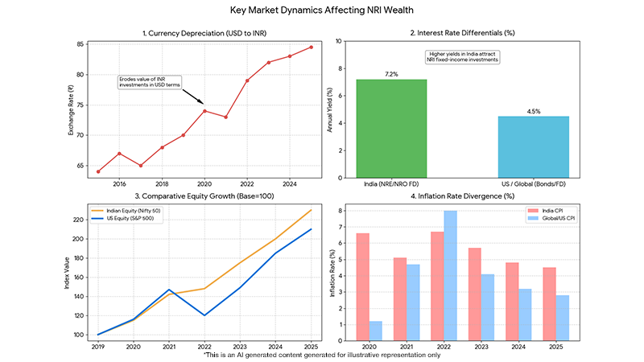The width and height of the screenshot is (644, 362).
Task: Click the 4.5% label above the blue bar
Action: (533, 110)
